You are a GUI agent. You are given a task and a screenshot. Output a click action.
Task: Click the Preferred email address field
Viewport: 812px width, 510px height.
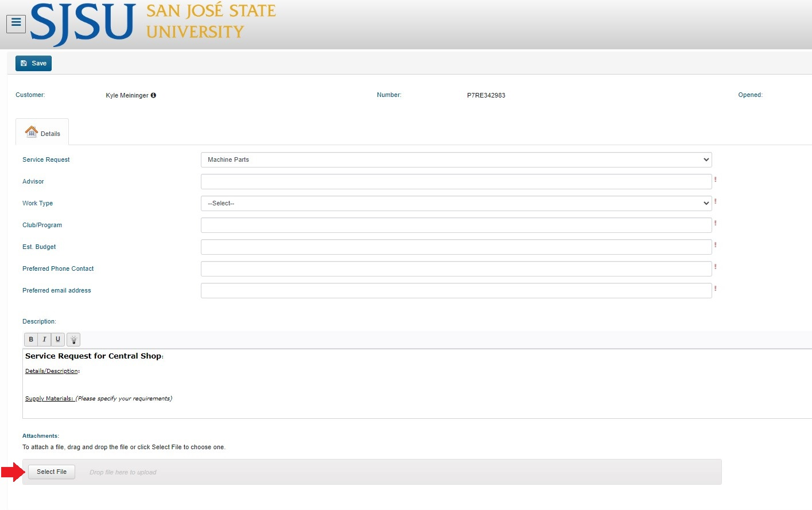click(x=456, y=291)
